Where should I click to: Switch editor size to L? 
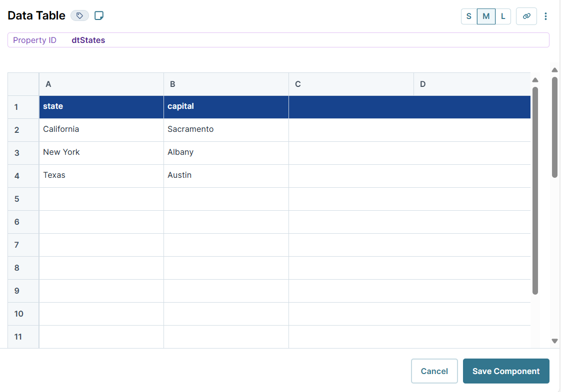point(503,16)
